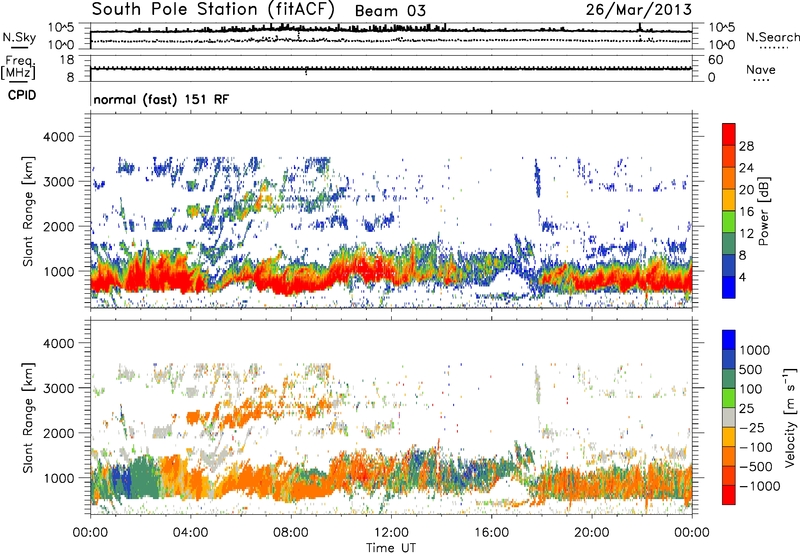Select the "08:00" time tick label
The height and width of the screenshot is (554, 800).
click(291, 533)
